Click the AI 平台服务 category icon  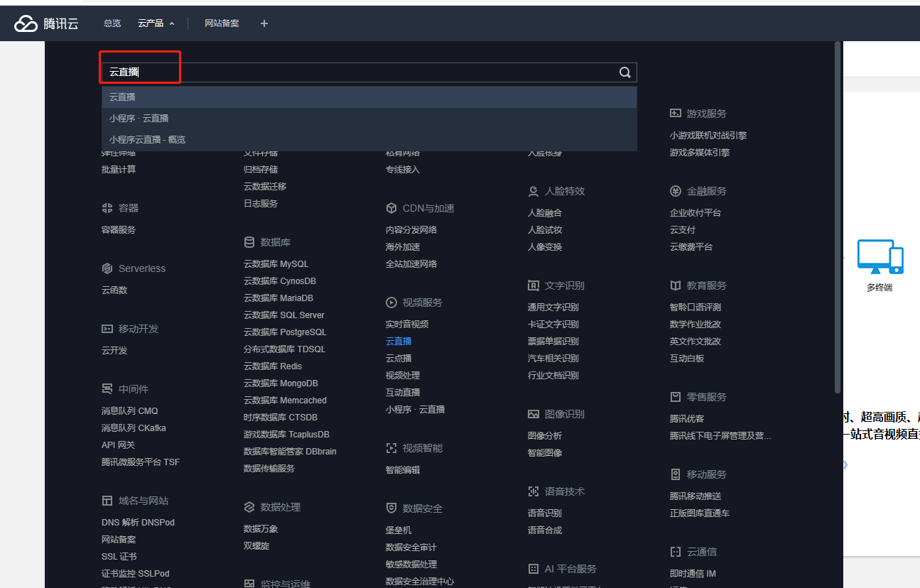click(534, 569)
